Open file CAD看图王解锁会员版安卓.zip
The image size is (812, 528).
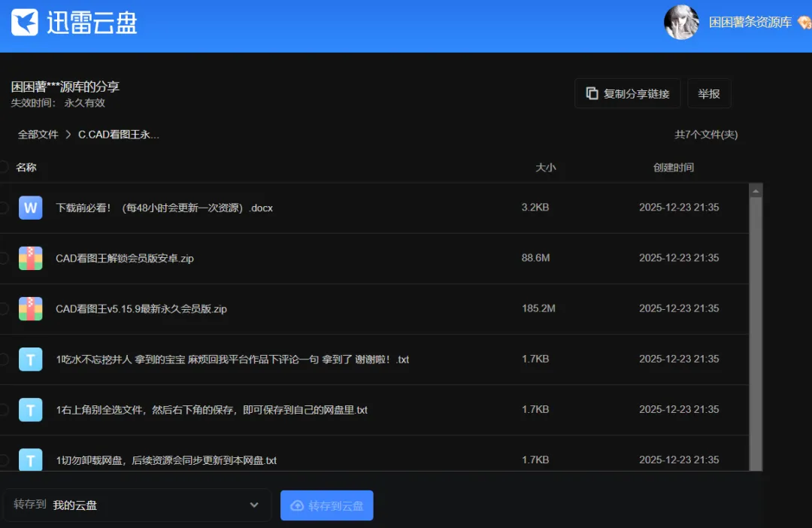(125, 258)
